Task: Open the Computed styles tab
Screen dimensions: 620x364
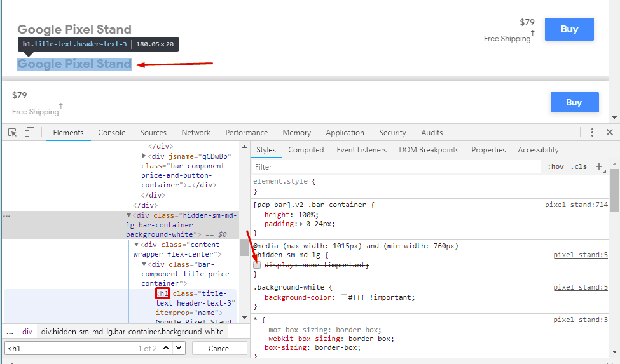Action: [x=306, y=150]
